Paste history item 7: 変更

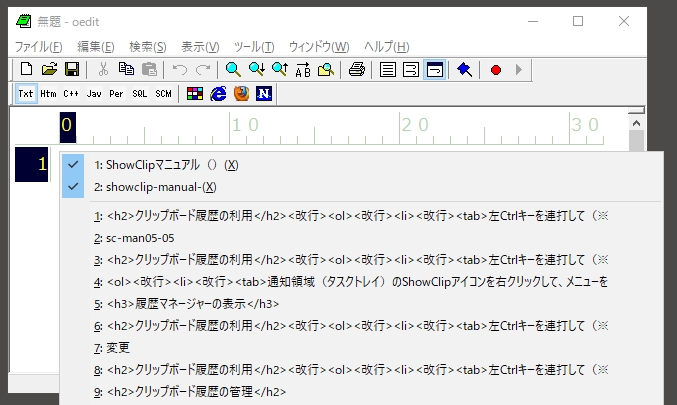tap(361, 348)
